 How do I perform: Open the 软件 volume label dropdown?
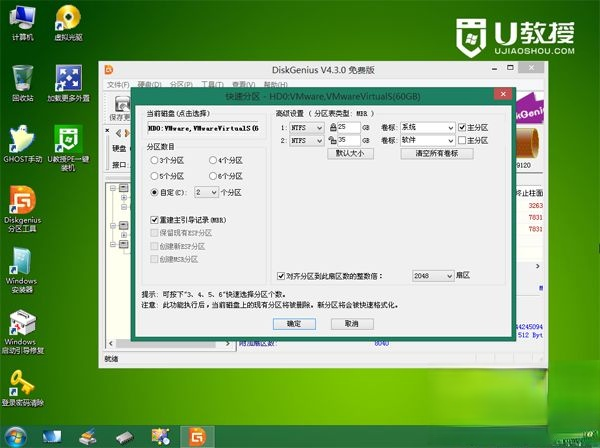coord(427,140)
